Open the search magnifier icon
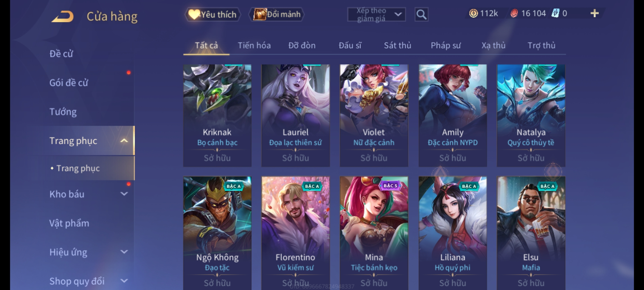 point(421,15)
